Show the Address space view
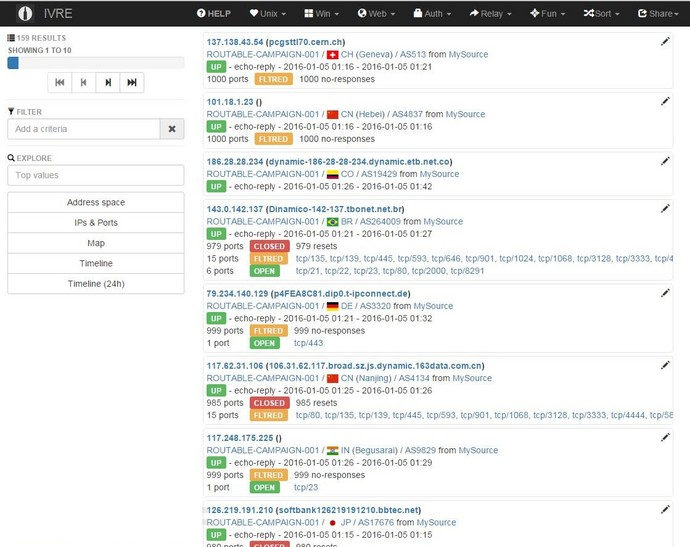 [x=96, y=202]
